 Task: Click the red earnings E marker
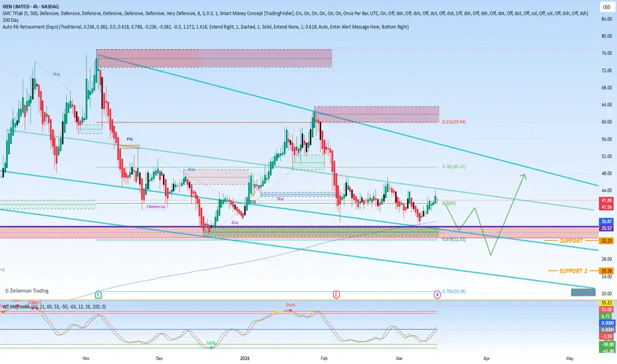tap(336, 295)
